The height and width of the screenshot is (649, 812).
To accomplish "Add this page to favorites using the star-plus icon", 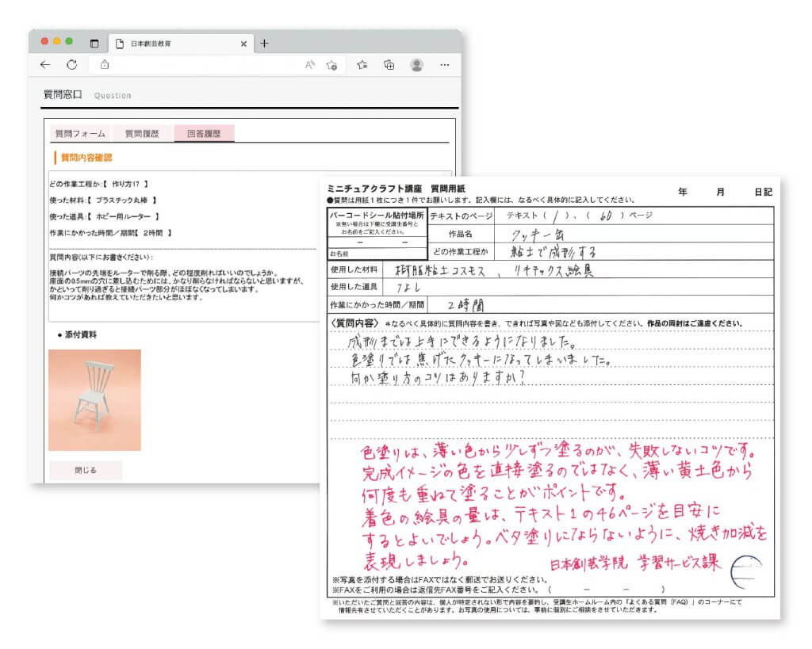I will point(332,65).
